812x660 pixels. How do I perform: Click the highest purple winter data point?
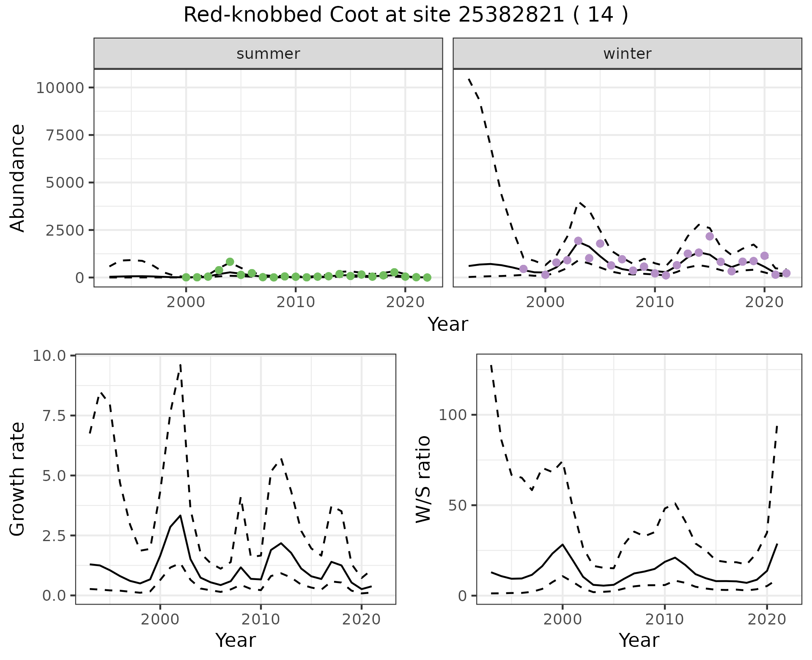(x=710, y=236)
